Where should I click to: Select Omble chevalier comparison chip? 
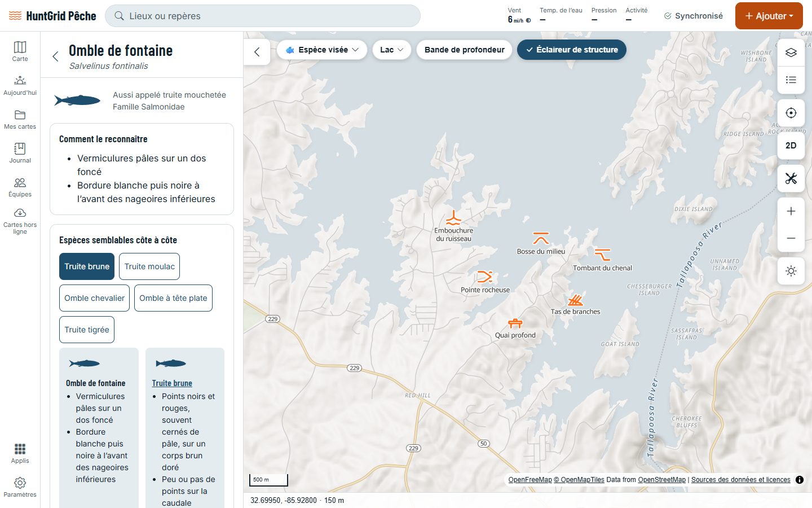(94, 298)
